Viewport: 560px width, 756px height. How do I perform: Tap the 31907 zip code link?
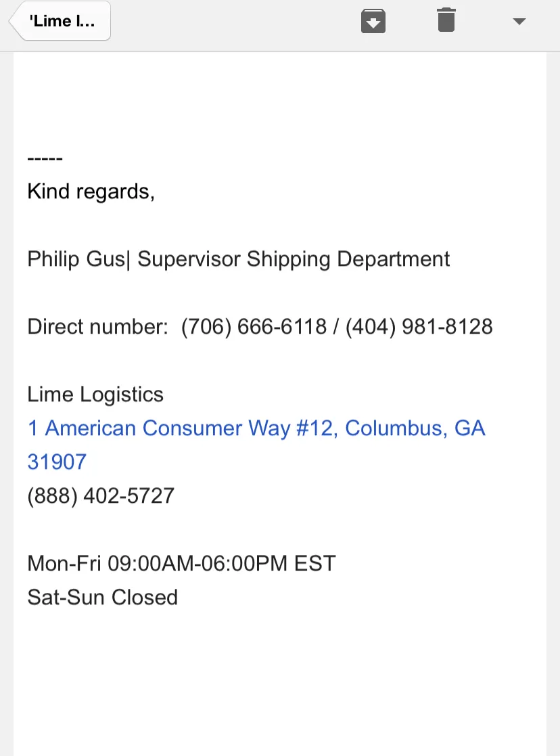pos(57,462)
